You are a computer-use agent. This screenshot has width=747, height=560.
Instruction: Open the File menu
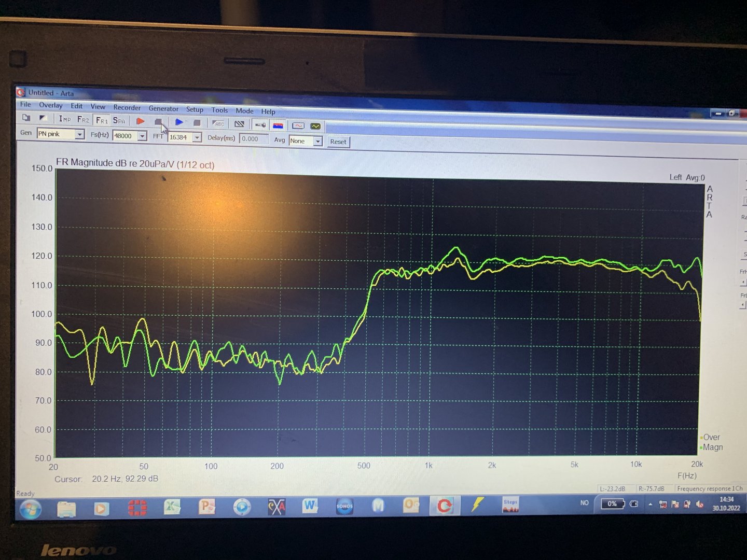click(25, 104)
